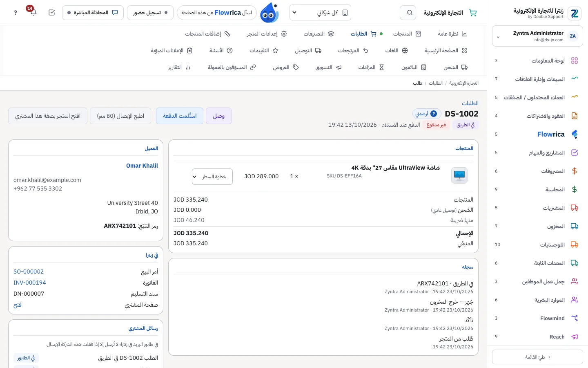Open the البائعون tab
This screenshot has height=368, width=588.
[414, 67]
